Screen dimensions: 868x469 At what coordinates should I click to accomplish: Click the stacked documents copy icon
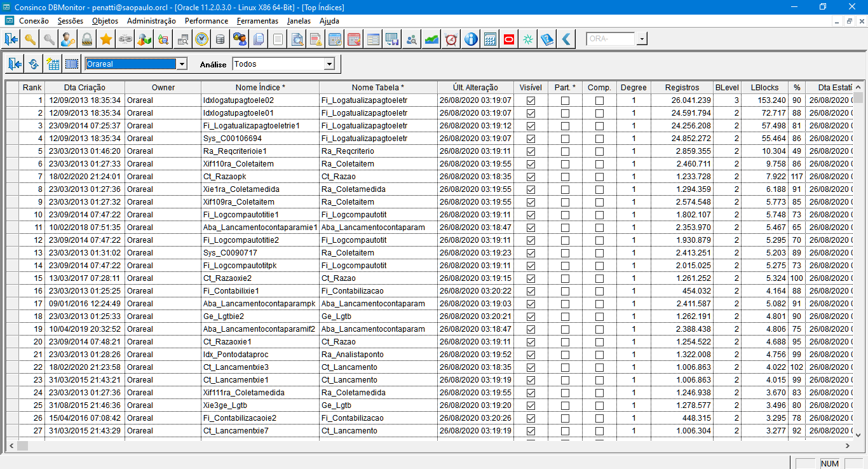259,39
